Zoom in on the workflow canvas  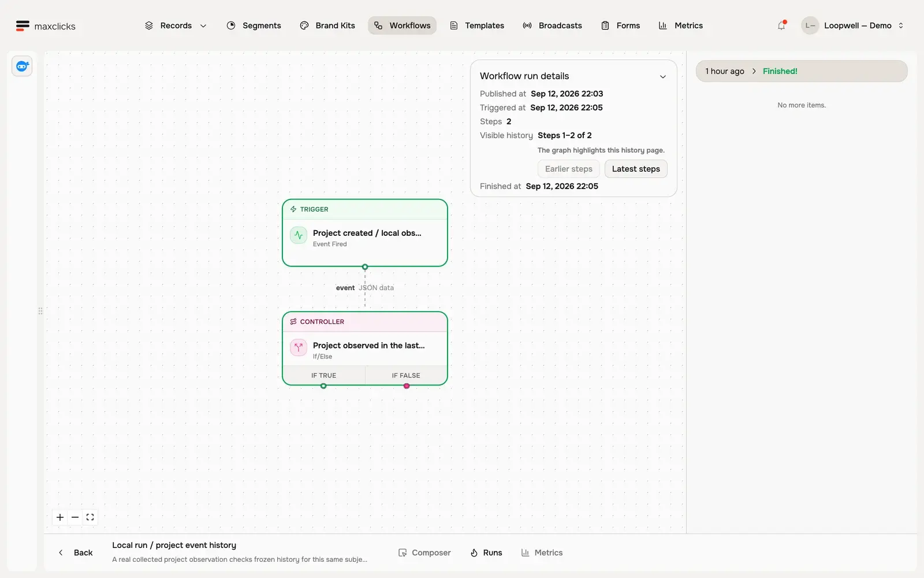click(60, 517)
